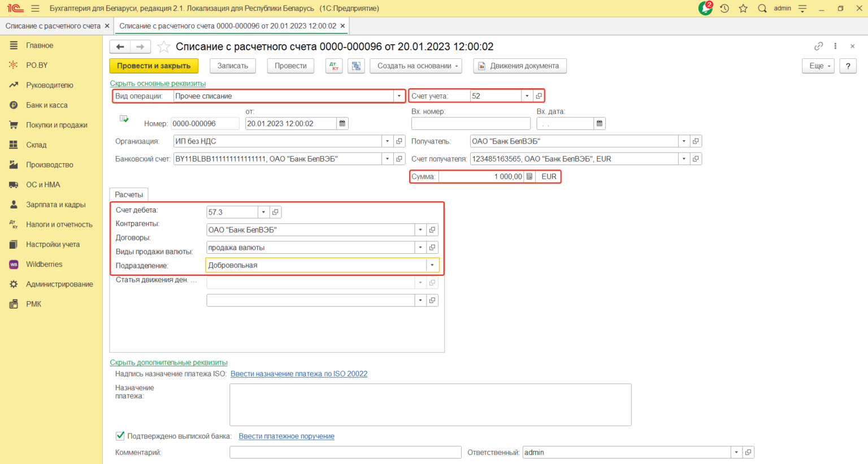Open calculator for Сумма field

(529, 177)
